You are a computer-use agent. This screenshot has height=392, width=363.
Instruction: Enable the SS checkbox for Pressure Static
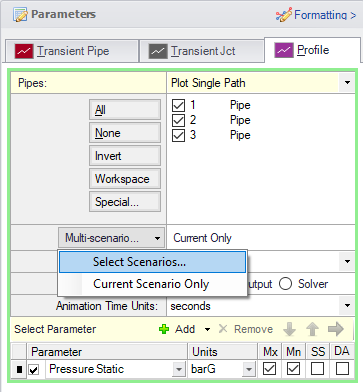317,369
